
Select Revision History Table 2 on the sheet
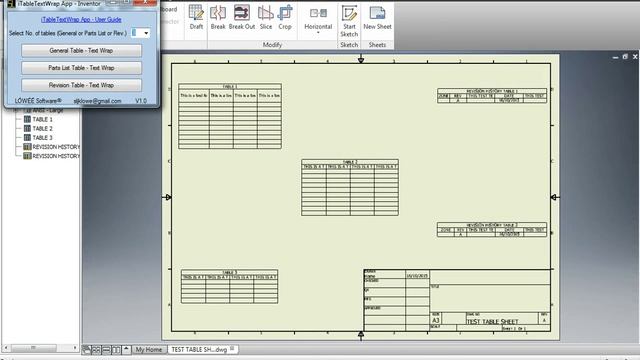tap(492, 230)
